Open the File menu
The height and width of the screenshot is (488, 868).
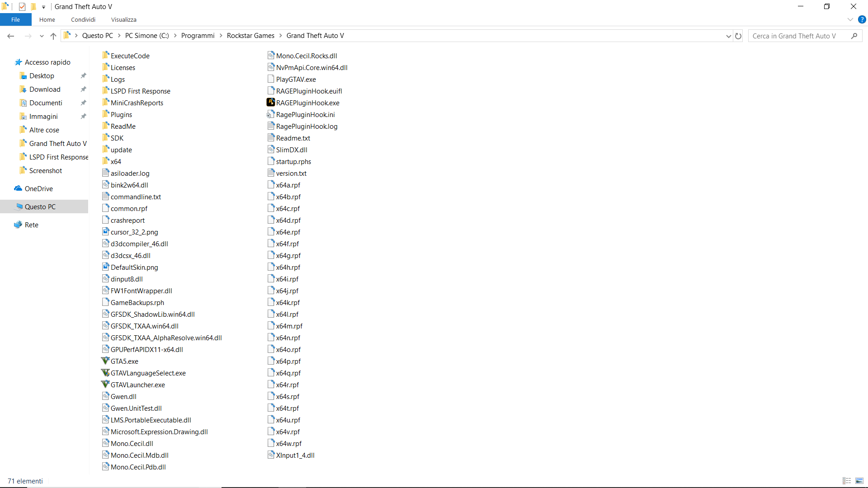pyautogui.click(x=15, y=19)
